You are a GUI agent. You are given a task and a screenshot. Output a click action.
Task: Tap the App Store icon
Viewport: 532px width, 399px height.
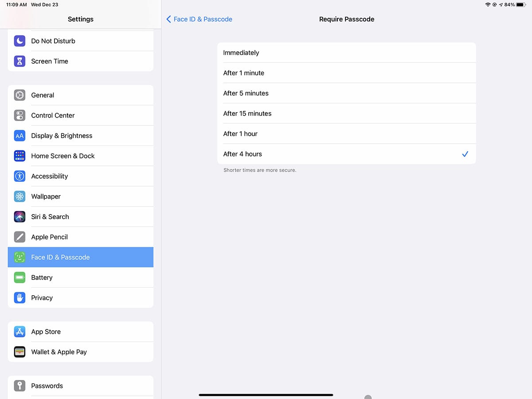[x=20, y=332]
